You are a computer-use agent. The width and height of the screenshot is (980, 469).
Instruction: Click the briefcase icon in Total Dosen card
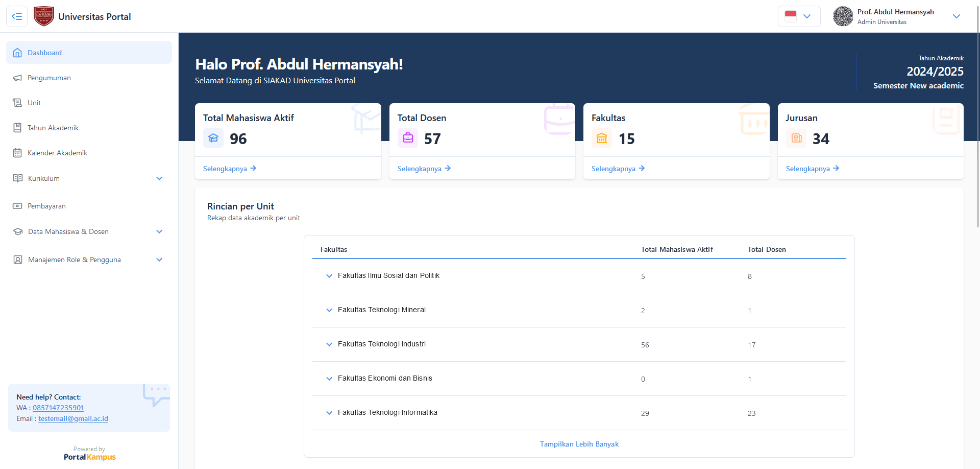(x=408, y=138)
